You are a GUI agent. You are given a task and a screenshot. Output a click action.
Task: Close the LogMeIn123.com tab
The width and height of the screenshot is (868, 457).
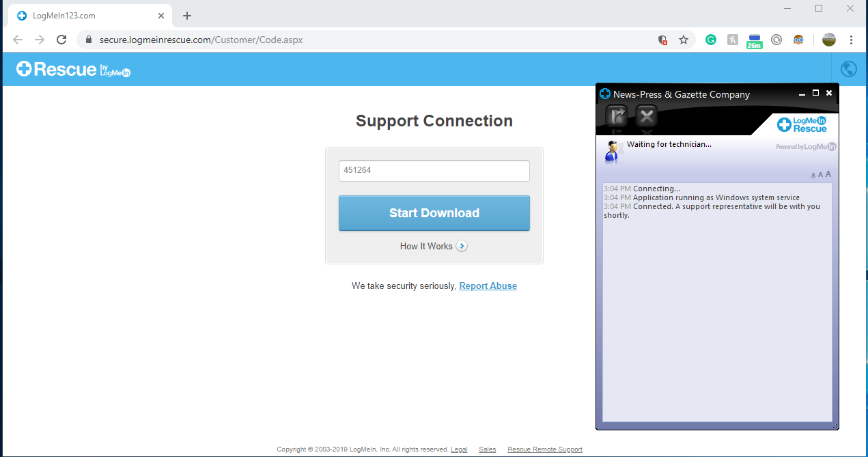click(162, 16)
